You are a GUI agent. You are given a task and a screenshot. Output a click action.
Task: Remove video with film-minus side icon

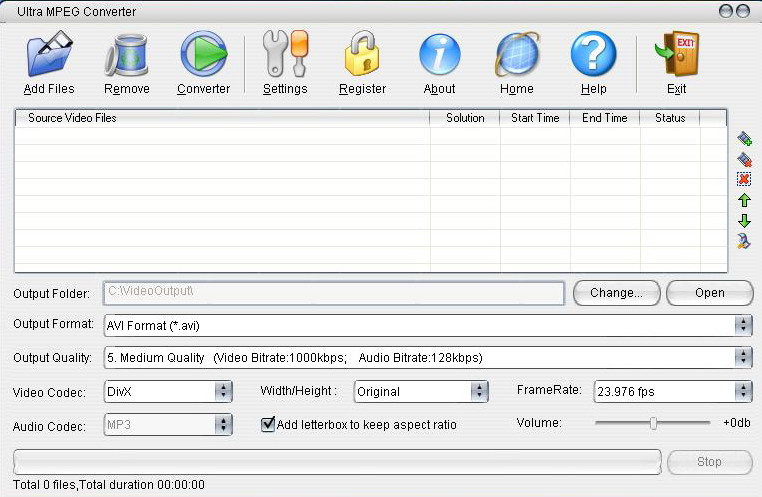(744, 159)
